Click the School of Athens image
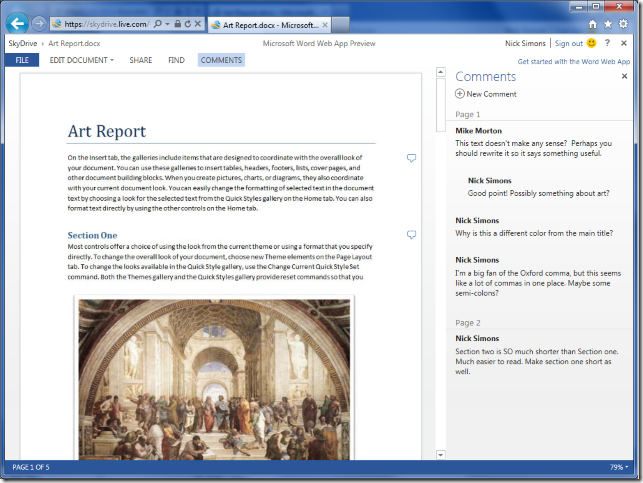 coord(213,380)
